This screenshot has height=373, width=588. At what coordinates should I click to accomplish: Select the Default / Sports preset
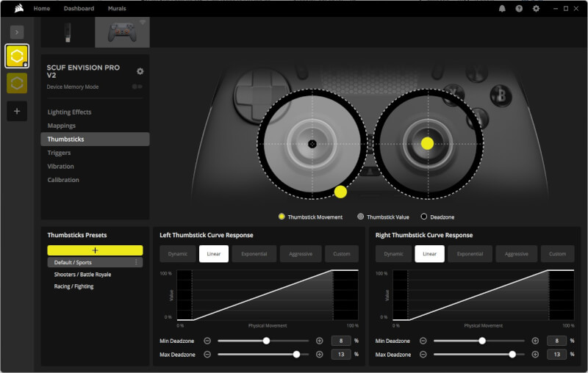click(95, 263)
